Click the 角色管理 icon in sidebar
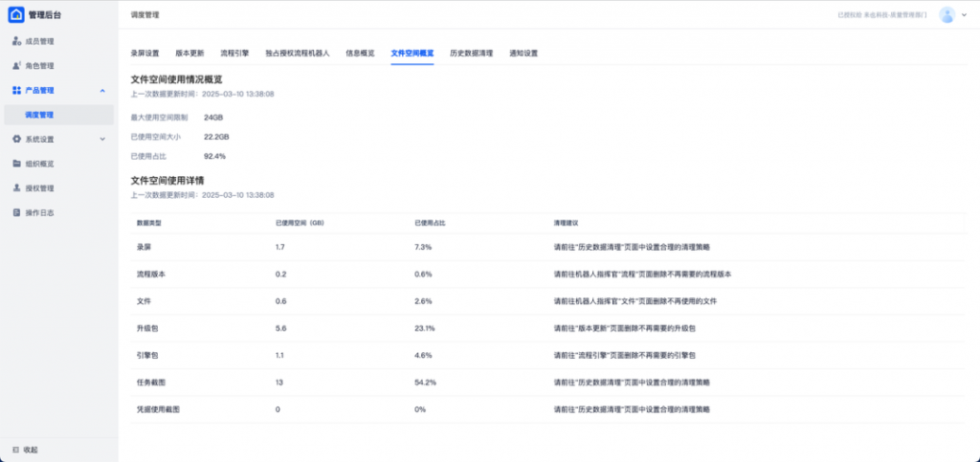 tap(16, 66)
